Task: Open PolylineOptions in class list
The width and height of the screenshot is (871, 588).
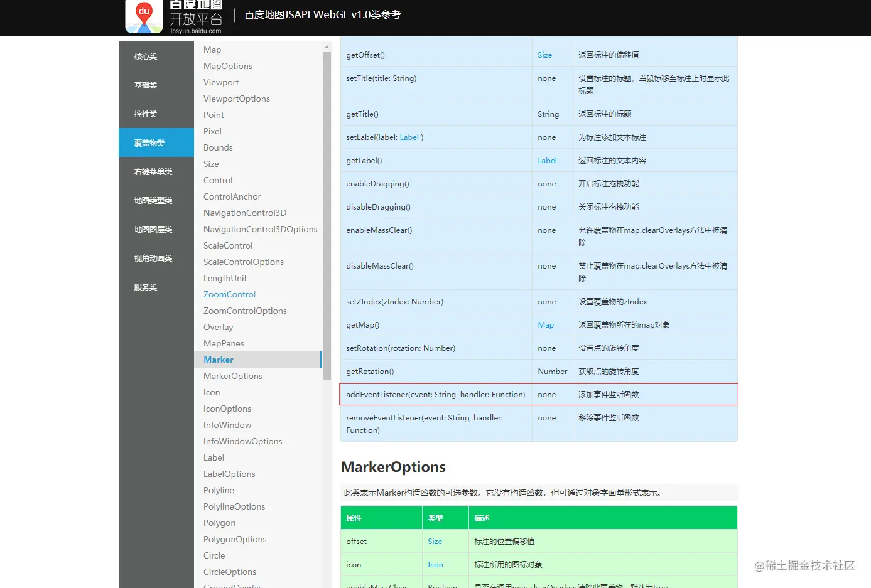Action: (234, 506)
